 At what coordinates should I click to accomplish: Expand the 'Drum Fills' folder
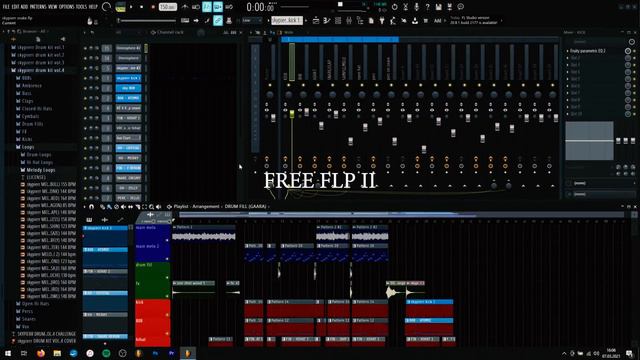(x=29, y=124)
